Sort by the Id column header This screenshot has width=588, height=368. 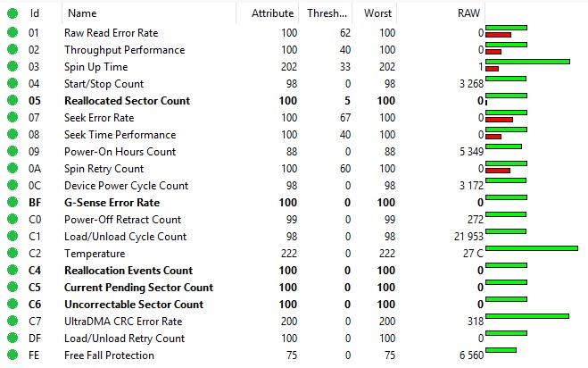[35, 13]
